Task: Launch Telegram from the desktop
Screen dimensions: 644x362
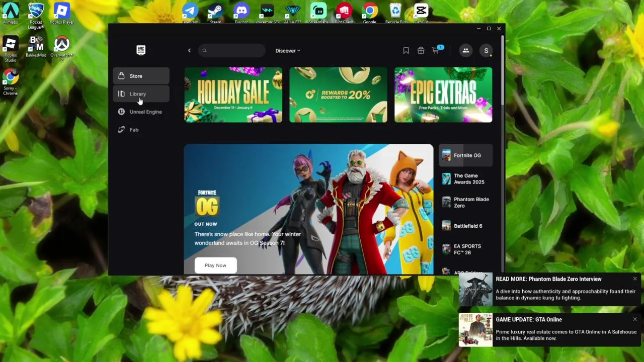Action: point(190,13)
